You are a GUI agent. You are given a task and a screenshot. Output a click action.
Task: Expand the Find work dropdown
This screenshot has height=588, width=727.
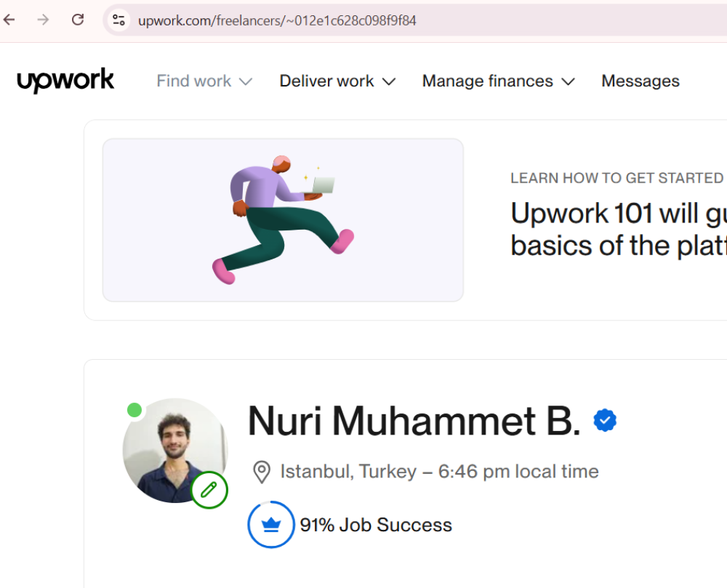[204, 81]
